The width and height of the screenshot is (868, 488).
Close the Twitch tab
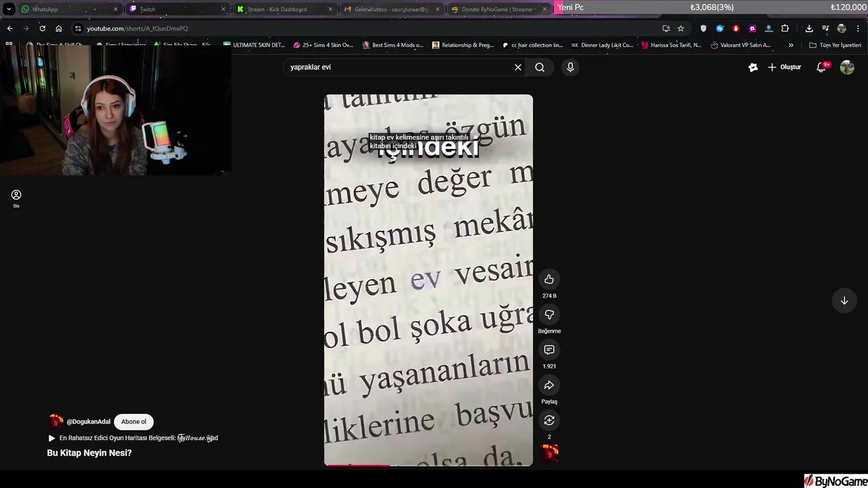(x=223, y=9)
